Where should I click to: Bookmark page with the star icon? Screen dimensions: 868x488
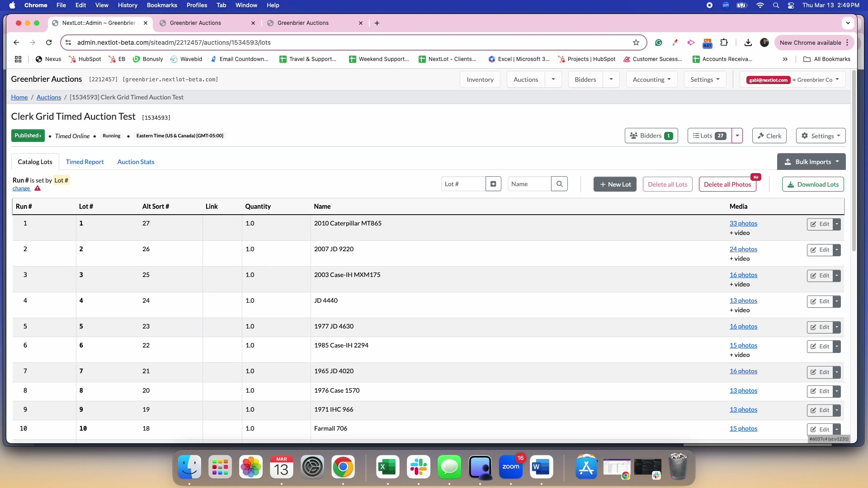(x=636, y=42)
